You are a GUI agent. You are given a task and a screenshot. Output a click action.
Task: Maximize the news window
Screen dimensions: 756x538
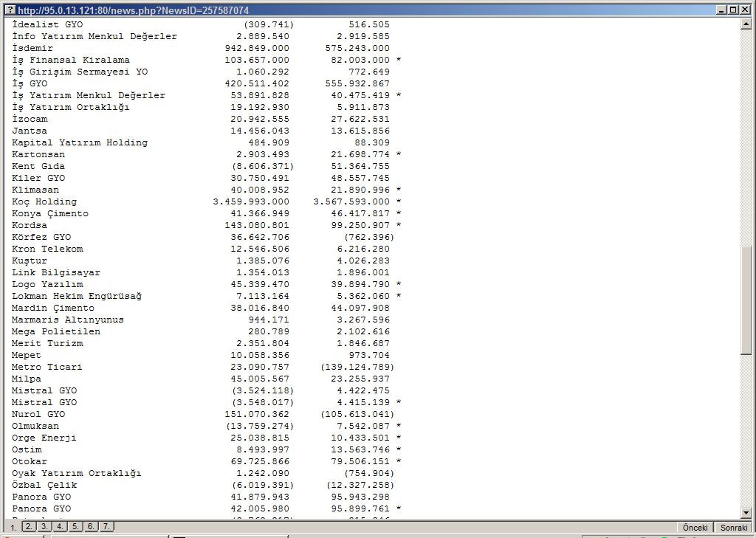point(732,10)
